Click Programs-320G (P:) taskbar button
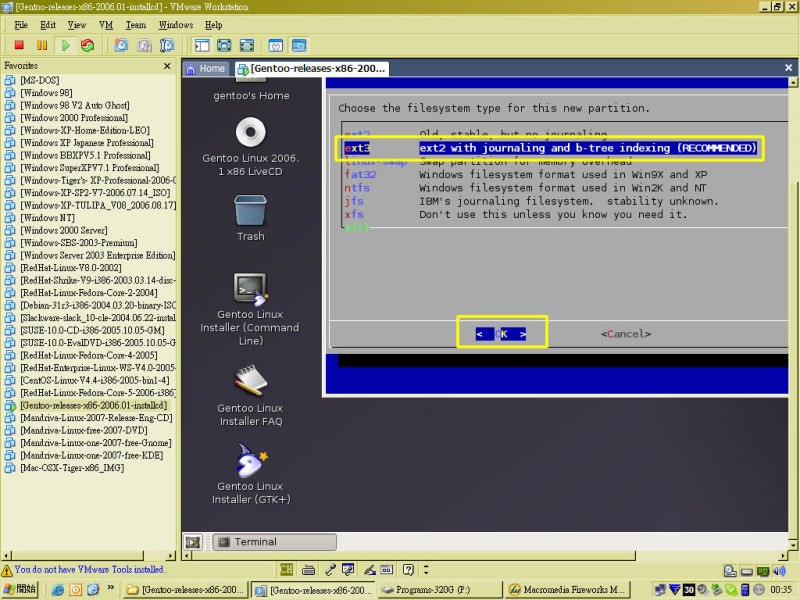 pyautogui.click(x=439, y=590)
